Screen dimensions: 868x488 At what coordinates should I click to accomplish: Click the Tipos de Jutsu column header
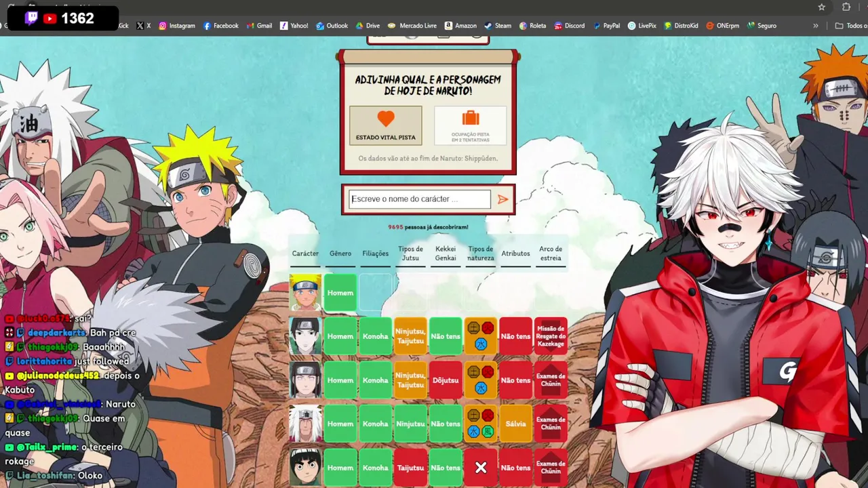click(x=410, y=253)
